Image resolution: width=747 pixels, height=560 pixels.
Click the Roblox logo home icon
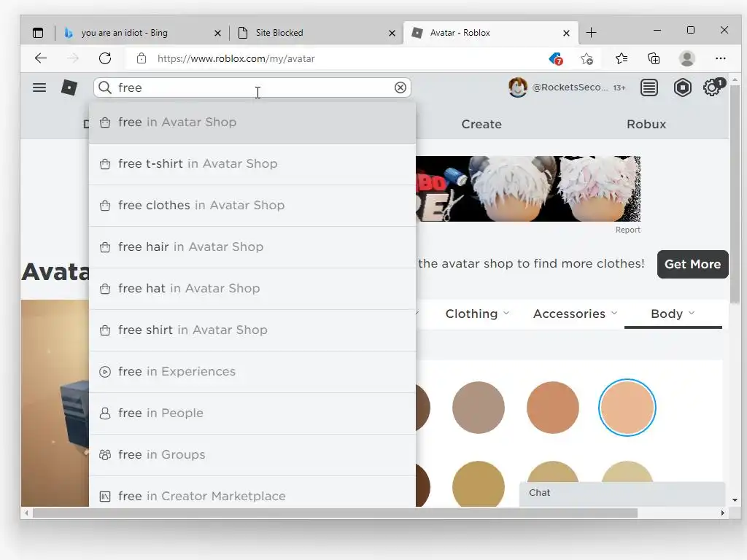[x=69, y=87]
